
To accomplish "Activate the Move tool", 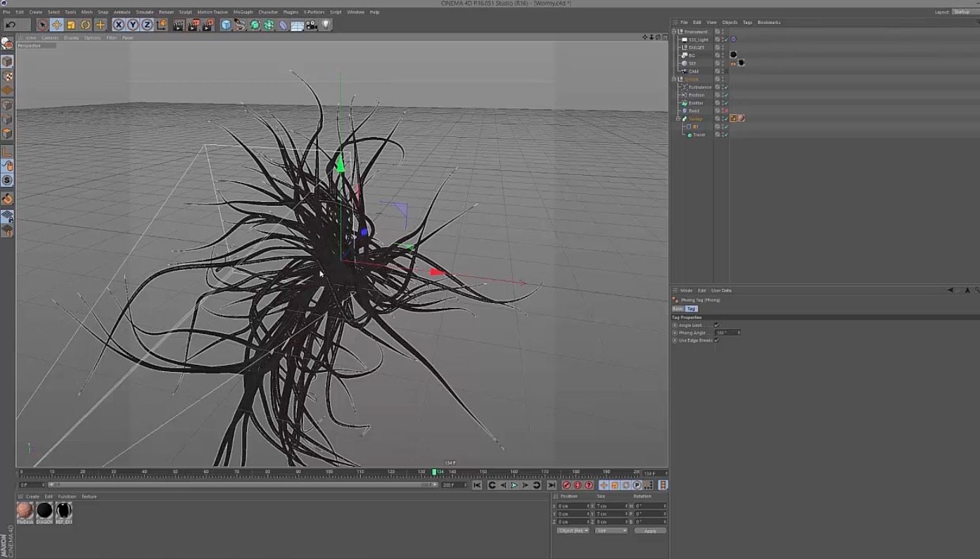I will point(57,25).
